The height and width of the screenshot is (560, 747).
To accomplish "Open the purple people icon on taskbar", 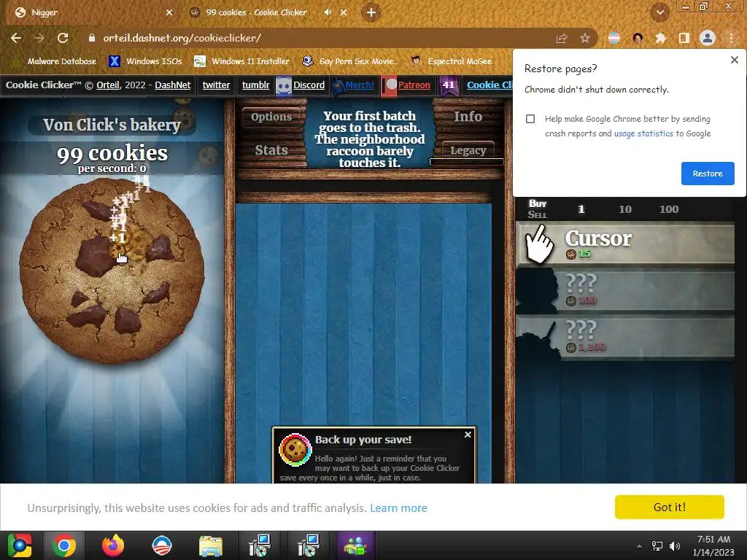I will [355, 545].
